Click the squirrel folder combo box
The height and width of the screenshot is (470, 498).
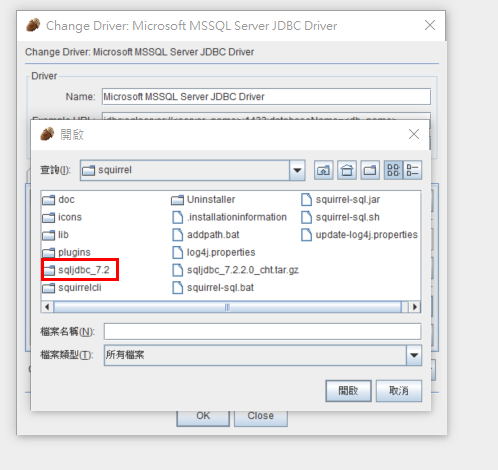coord(192,170)
